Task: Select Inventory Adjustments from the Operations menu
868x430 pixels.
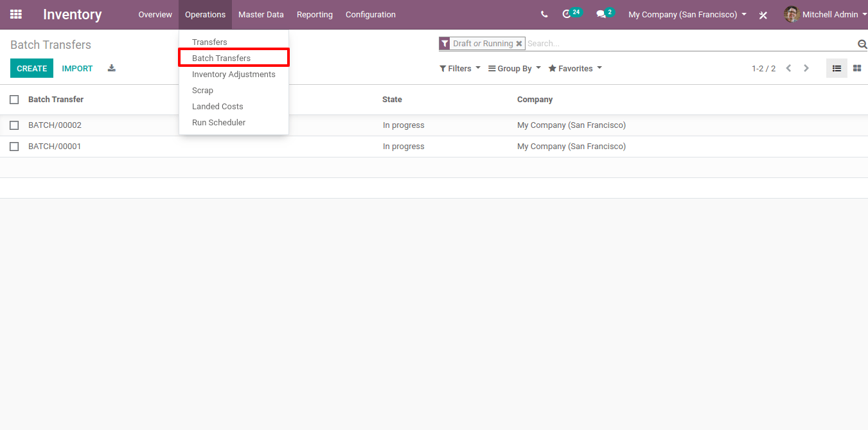Action: pyautogui.click(x=233, y=74)
